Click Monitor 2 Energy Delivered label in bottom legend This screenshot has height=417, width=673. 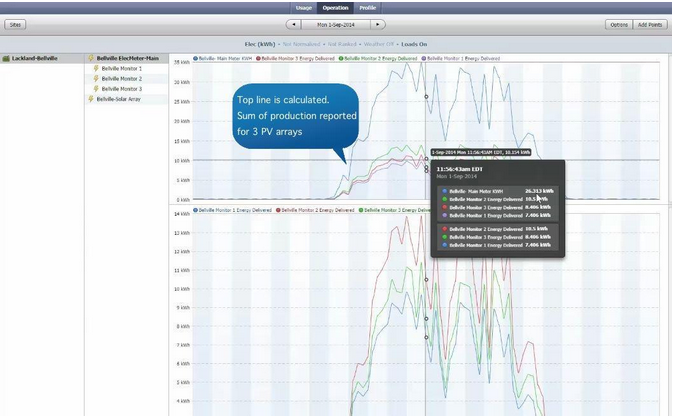pyautogui.click(x=318, y=210)
